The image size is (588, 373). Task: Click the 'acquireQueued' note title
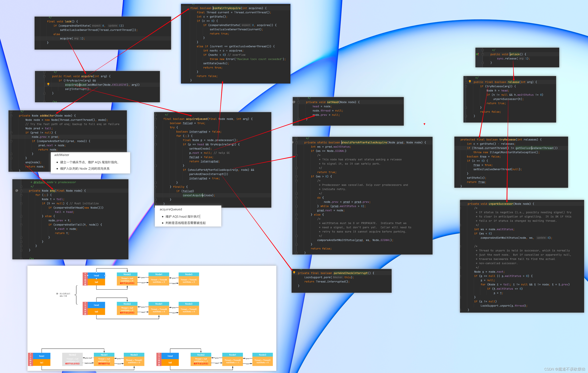click(x=171, y=209)
